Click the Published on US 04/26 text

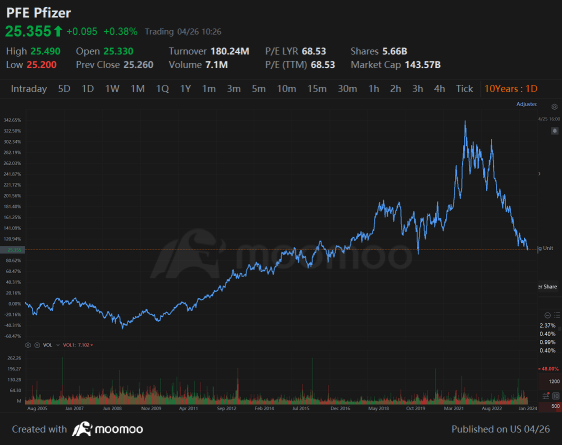point(500,429)
